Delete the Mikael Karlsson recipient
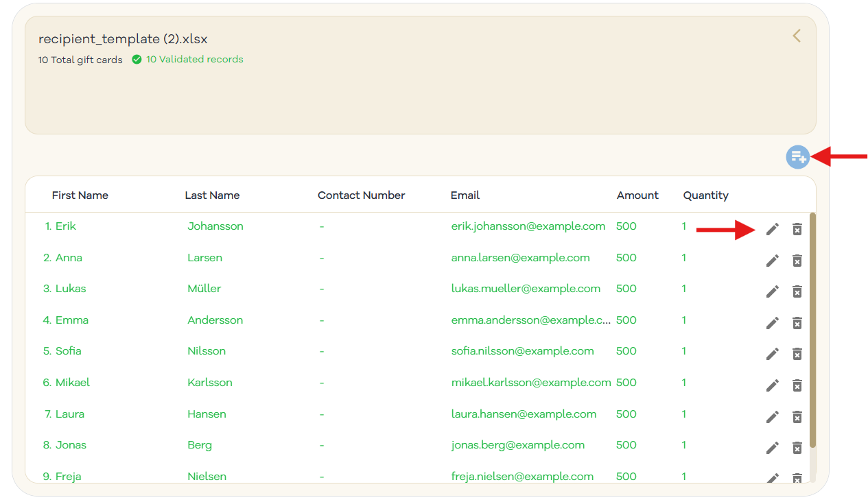868x502 pixels. 797,385
